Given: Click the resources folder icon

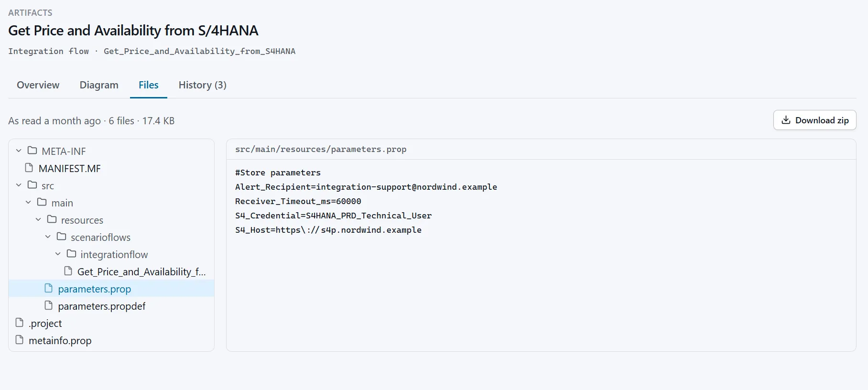Looking at the screenshot, I should (52, 219).
